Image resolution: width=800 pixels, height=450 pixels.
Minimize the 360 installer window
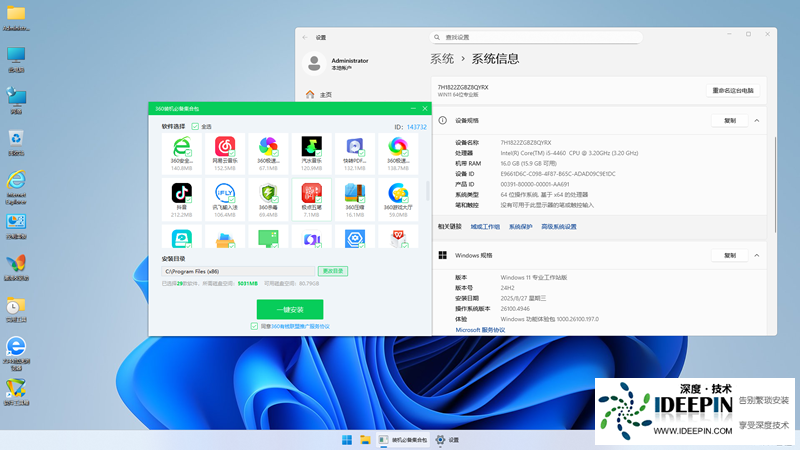click(x=413, y=108)
